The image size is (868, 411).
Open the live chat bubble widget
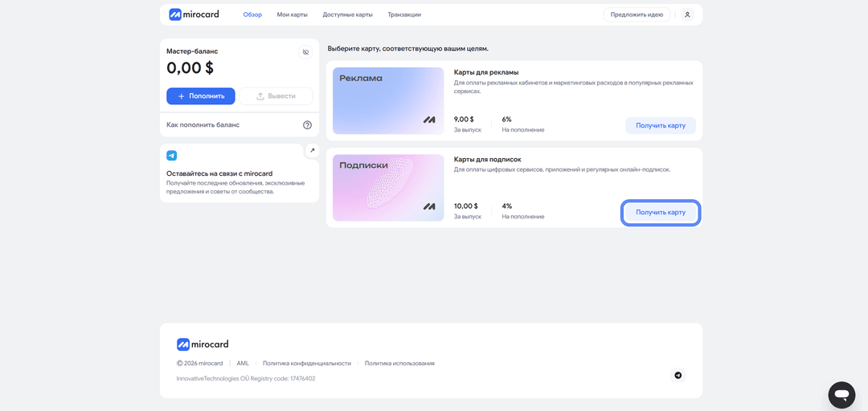click(842, 394)
